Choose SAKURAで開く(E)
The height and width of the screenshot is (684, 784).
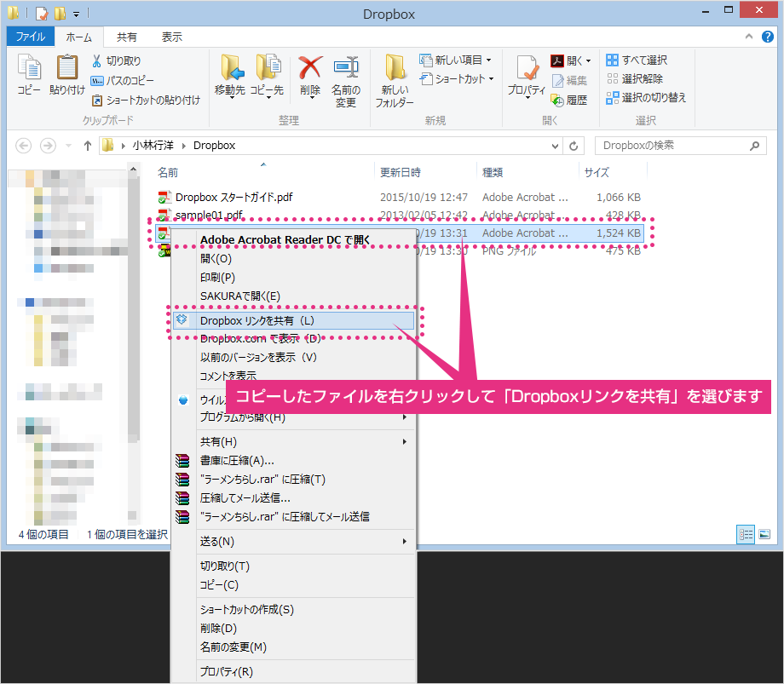point(293,296)
